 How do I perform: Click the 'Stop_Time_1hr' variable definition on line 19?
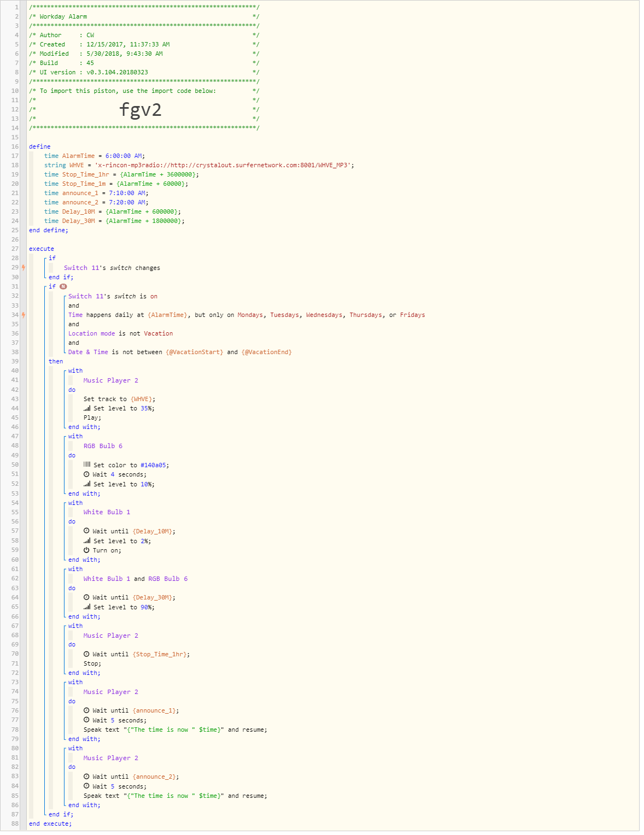[121, 174]
